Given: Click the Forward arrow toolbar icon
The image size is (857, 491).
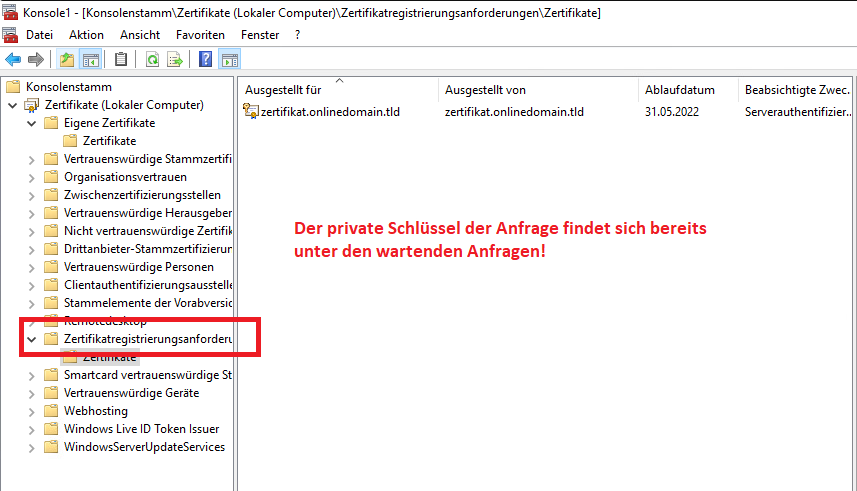Looking at the screenshot, I should click(35, 59).
